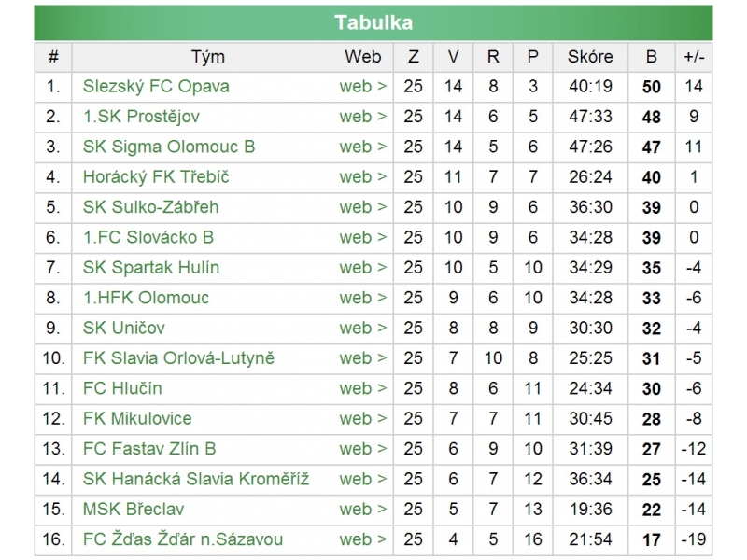
Task: Open the Slezský FC Opava team link
Action: click(156, 87)
